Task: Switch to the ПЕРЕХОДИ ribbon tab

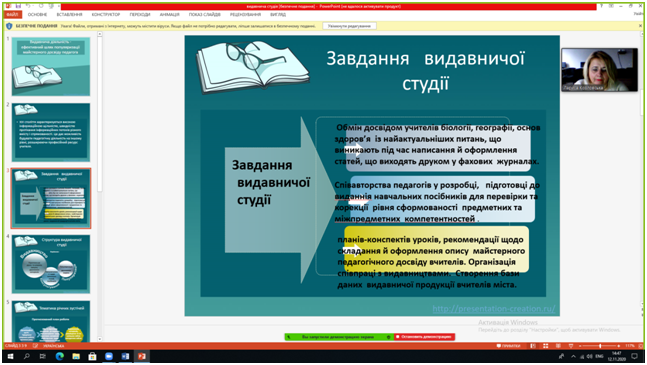Action: (x=140, y=14)
